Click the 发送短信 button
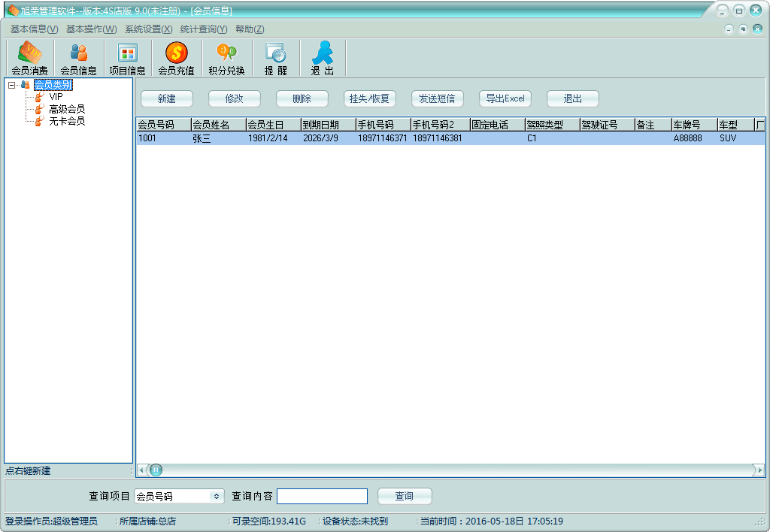 (437, 99)
